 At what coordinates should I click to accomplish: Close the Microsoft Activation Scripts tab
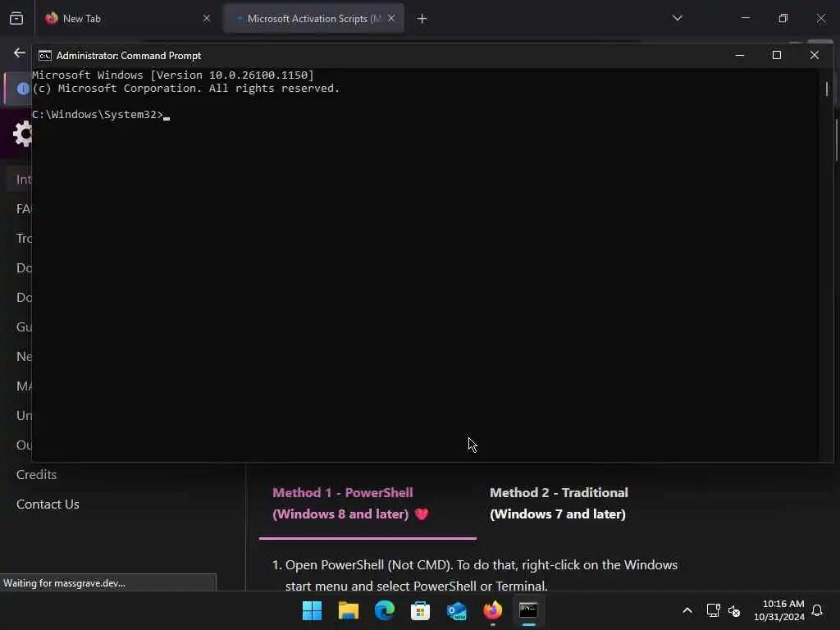(391, 18)
